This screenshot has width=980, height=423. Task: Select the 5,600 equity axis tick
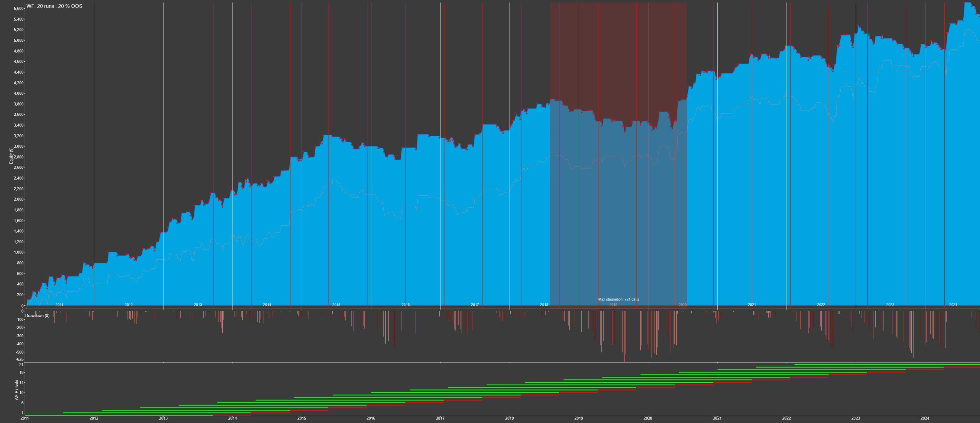[x=18, y=8]
